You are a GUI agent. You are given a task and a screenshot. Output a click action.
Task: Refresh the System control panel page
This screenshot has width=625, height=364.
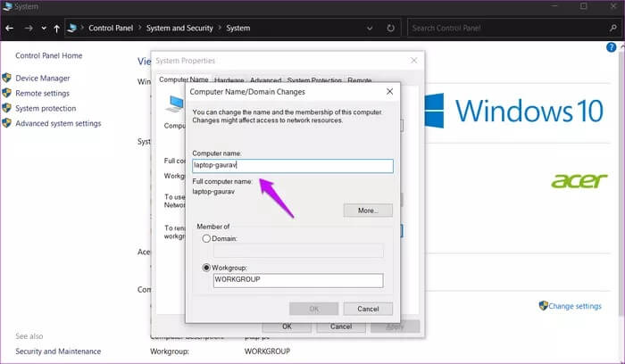[x=391, y=28]
